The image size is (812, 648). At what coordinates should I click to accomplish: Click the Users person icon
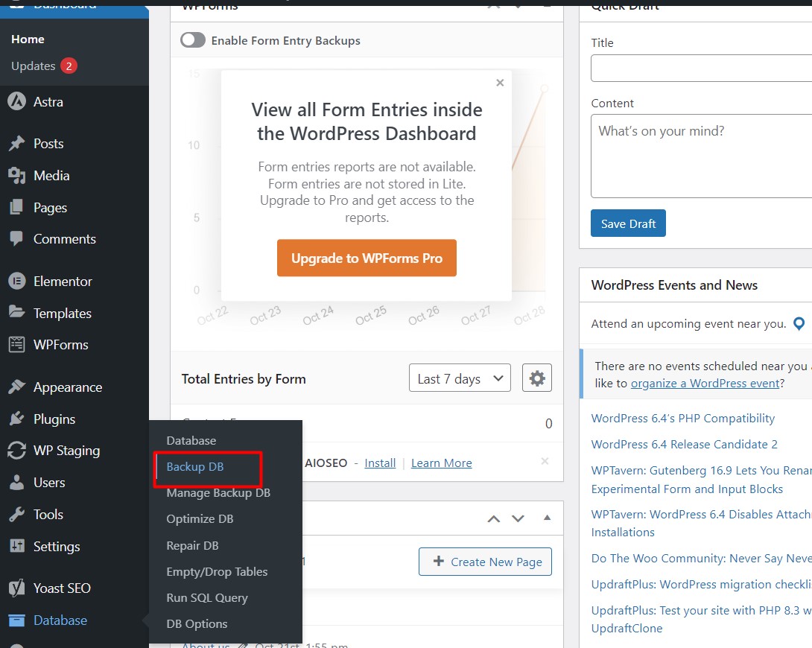pos(16,483)
